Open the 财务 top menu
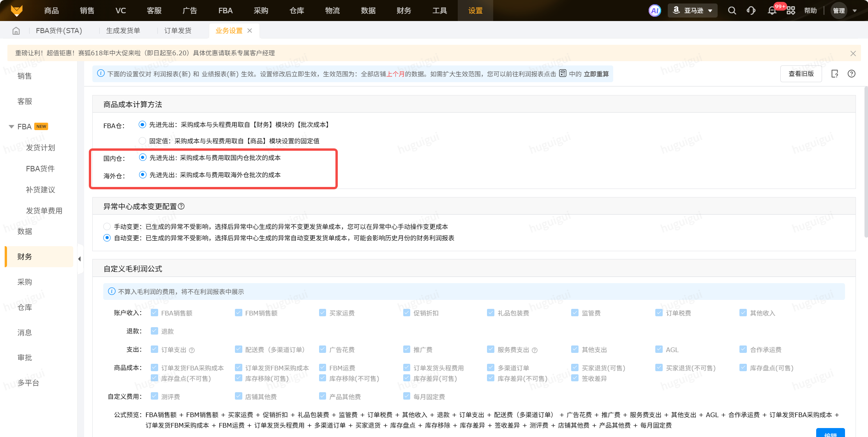This screenshot has width=868, height=437. pyautogui.click(x=404, y=11)
